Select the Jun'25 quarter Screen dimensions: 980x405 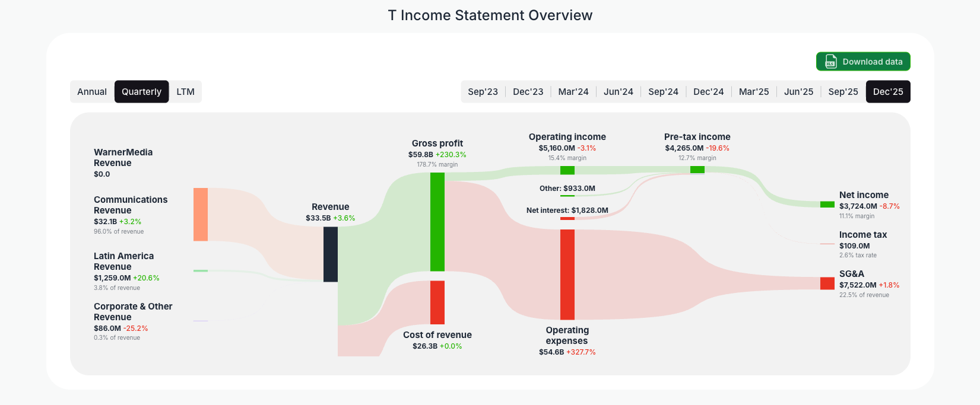(798, 91)
